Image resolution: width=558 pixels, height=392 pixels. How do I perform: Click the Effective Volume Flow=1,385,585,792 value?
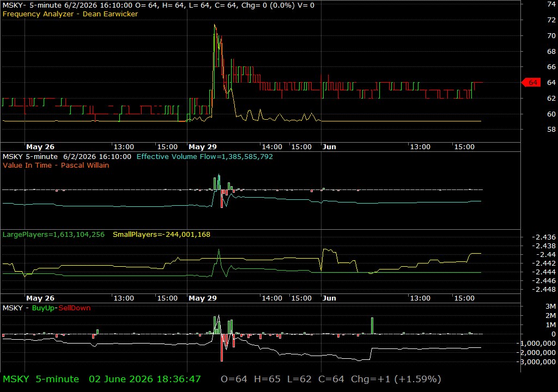[205, 156]
